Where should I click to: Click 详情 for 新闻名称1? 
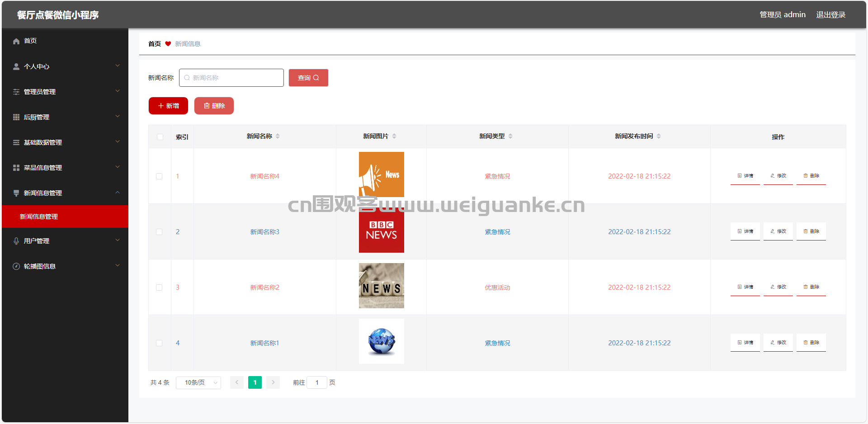pos(745,343)
